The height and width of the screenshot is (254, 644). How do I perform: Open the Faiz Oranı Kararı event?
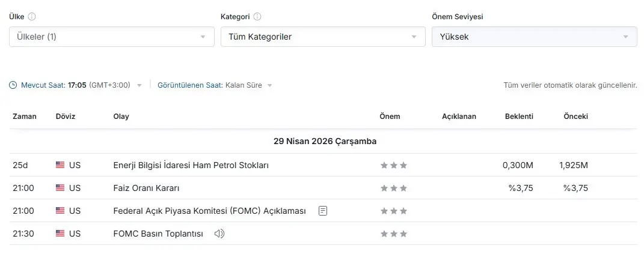(x=146, y=188)
